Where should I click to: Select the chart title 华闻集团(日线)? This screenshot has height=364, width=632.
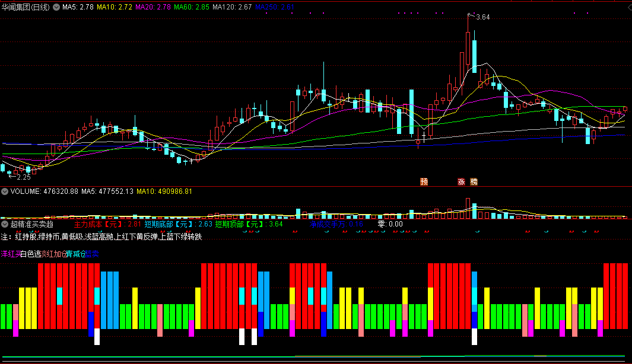coord(26,7)
